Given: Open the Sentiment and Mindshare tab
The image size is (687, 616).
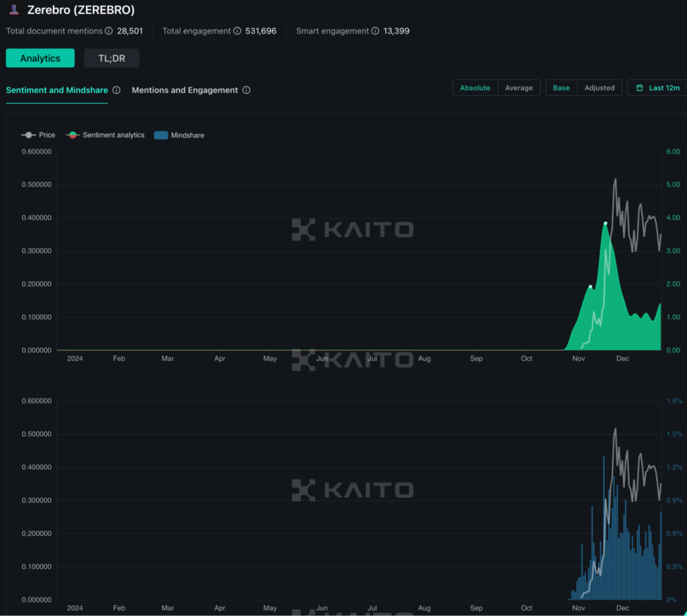Looking at the screenshot, I should pyautogui.click(x=57, y=90).
